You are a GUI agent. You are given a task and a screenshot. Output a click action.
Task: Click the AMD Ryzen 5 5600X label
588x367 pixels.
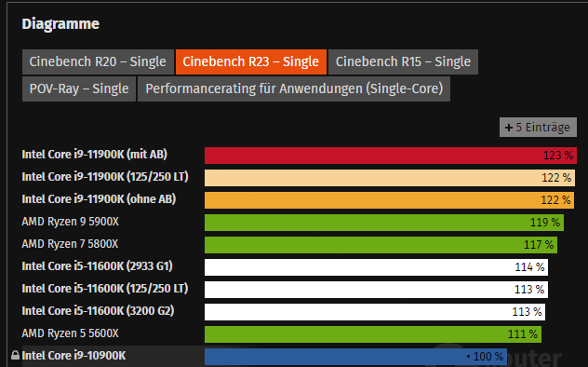click(x=70, y=333)
